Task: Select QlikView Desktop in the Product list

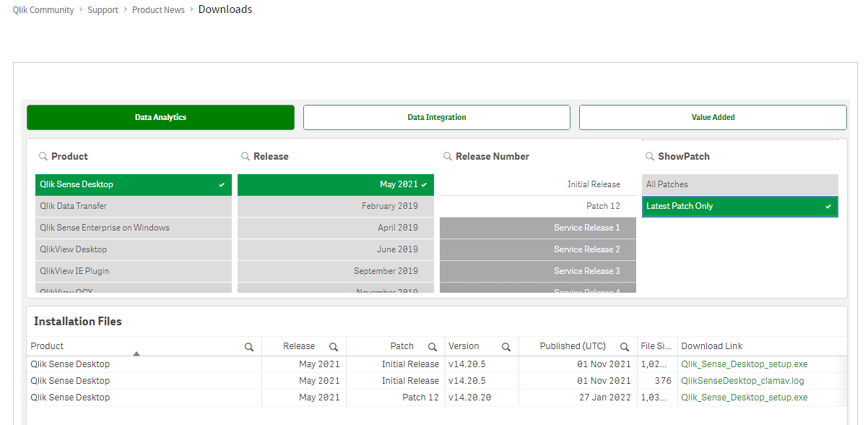Action: (133, 249)
